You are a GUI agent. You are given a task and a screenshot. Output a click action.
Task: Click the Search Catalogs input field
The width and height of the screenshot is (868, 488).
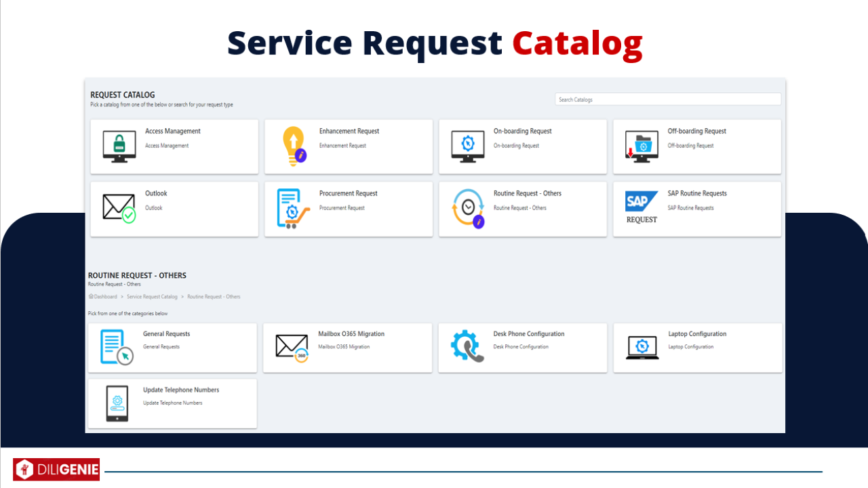[x=667, y=99]
